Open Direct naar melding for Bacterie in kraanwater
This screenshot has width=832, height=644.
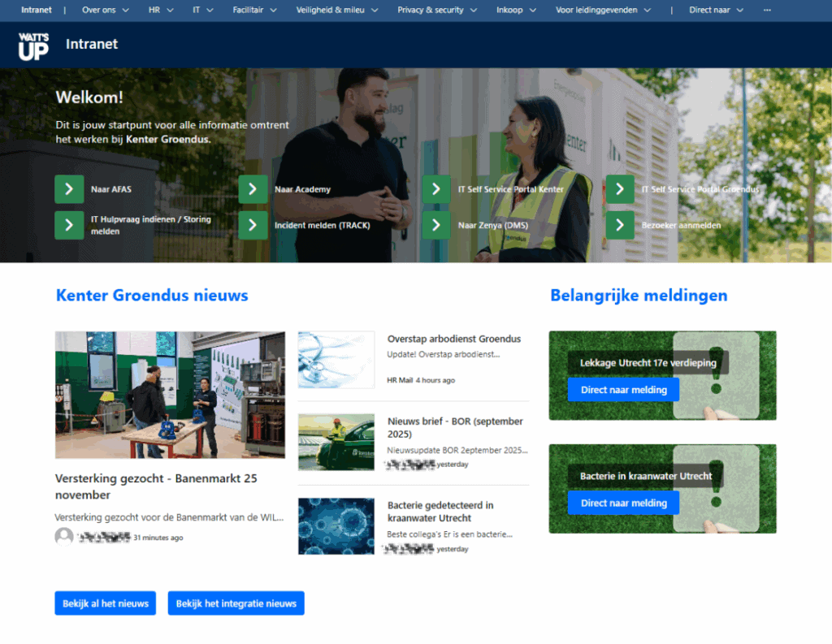623,503
